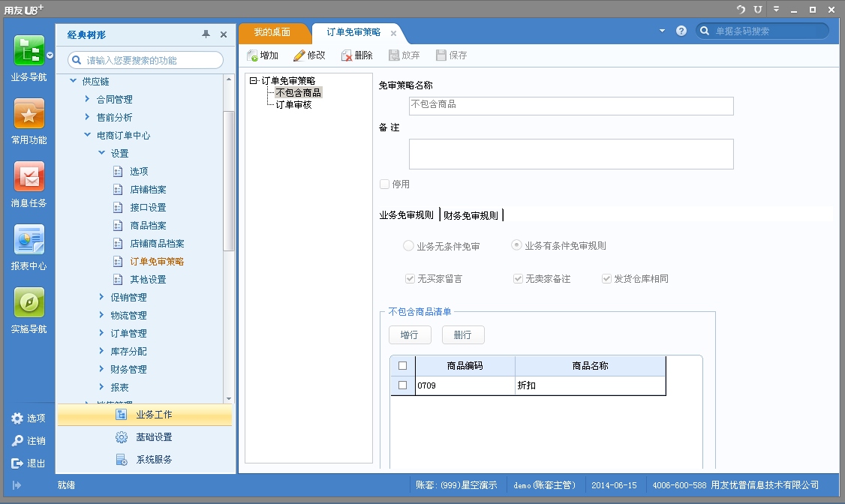The height and width of the screenshot is (504, 845).
Task: Select the 系统服务 panel tab
Action: tap(144, 460)
